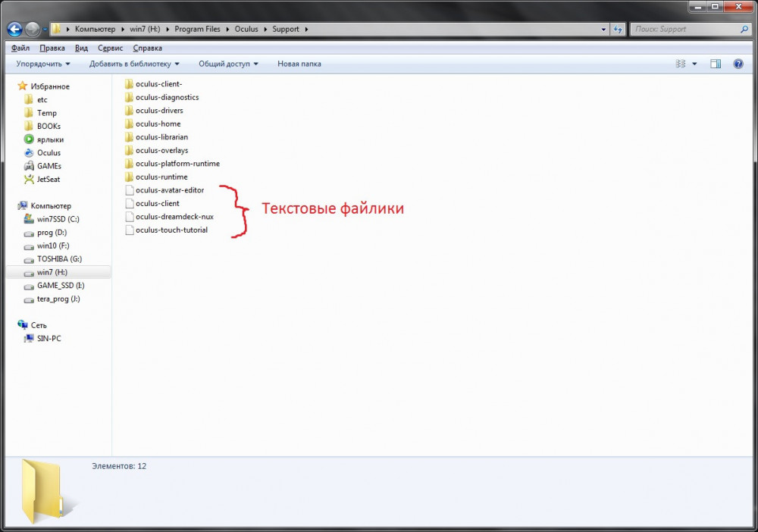Click Support in the address breadcrumb
Image resolution: width=758 pixels, height=532 pixels.
coord(286,29)
